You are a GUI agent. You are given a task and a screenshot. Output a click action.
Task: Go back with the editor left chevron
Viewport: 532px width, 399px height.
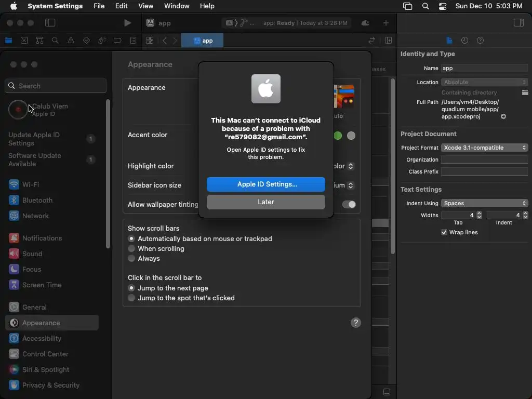pyautogui.click(x=165, y=41)
